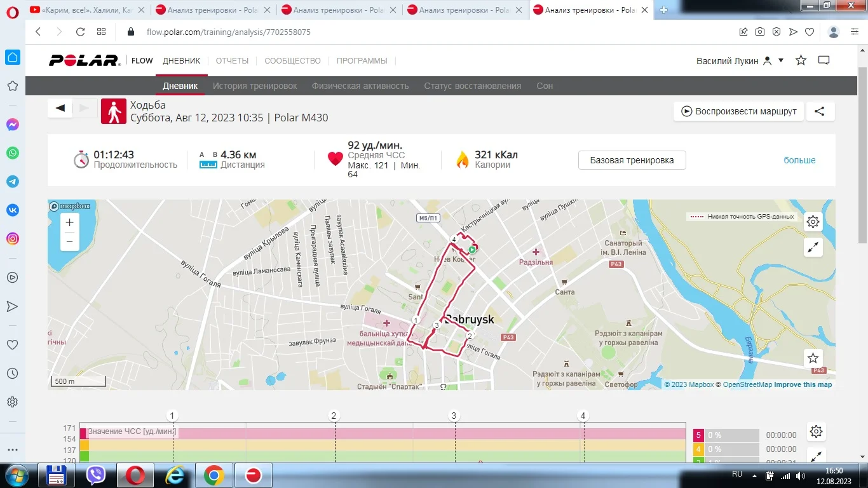Click lap marker 2 on map route
868x488 pixels.
(470, 336)
